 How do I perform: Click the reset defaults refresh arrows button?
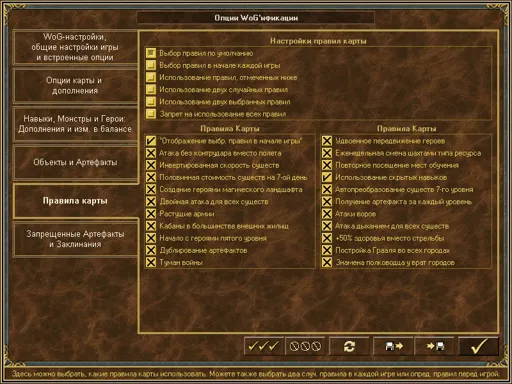pos(349,346)
